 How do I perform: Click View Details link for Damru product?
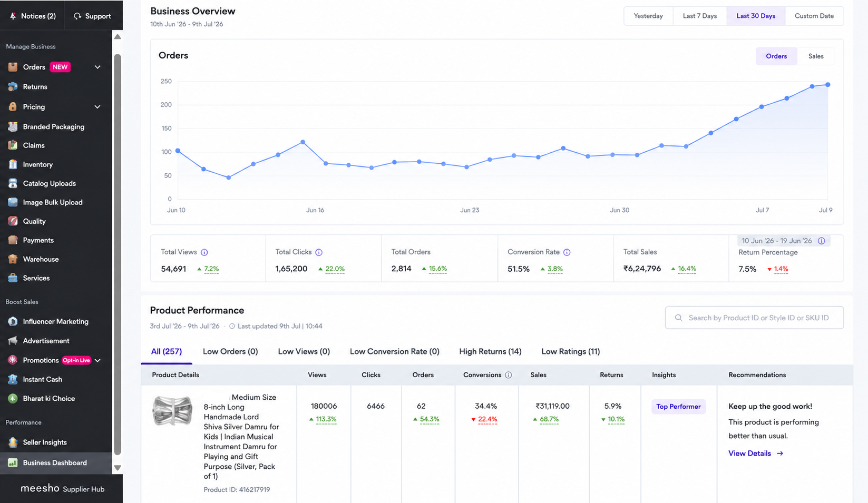tap(756, 453)
